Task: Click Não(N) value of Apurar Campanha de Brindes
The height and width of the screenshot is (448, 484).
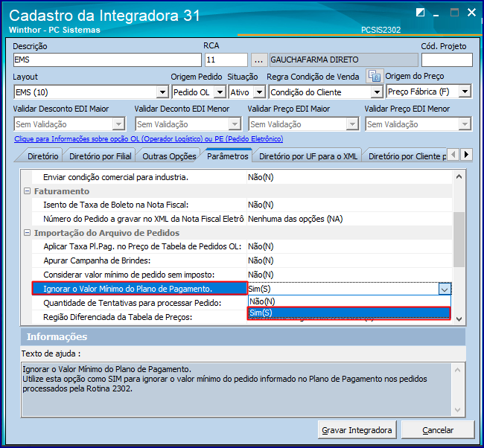Action: 349,260
